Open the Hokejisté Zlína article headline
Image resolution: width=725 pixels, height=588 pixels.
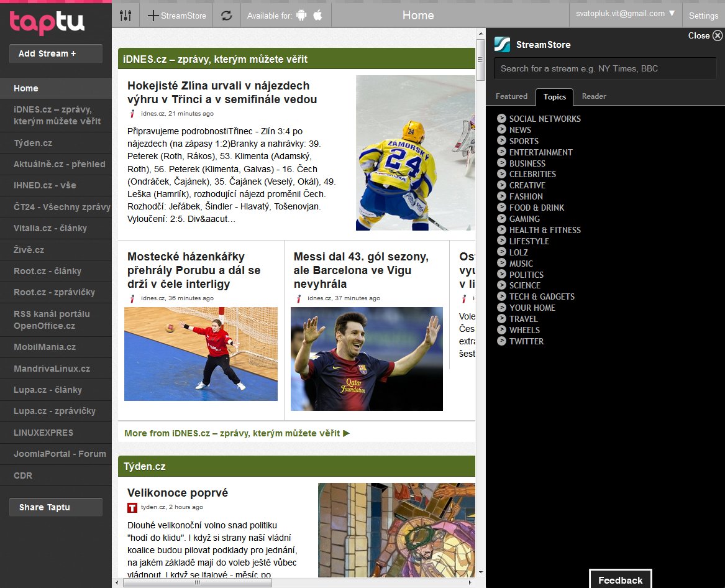coord(222,93)
